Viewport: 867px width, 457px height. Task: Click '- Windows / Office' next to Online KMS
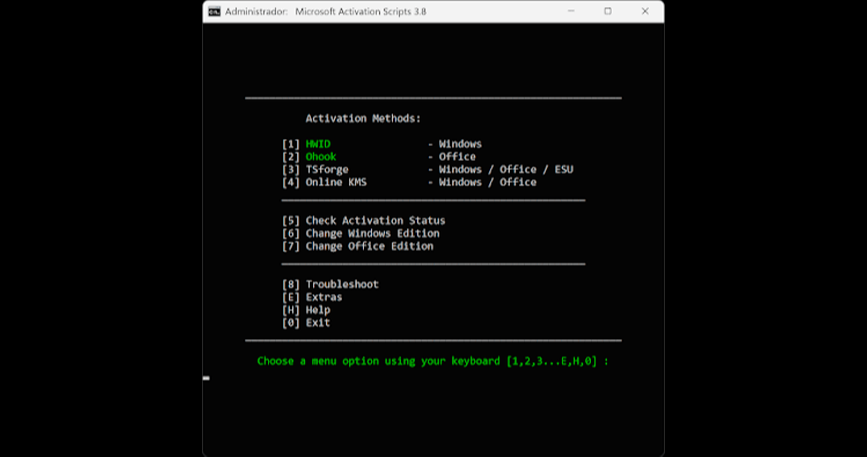(x=482, y=182)
